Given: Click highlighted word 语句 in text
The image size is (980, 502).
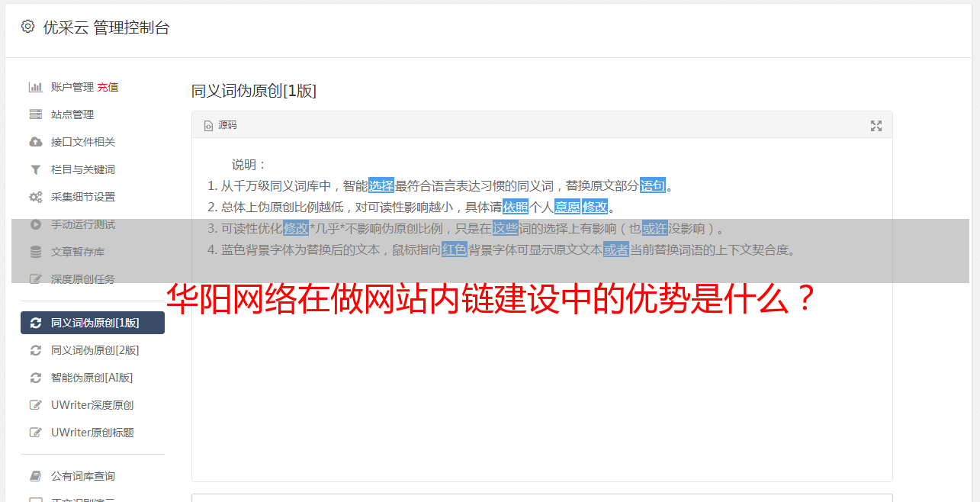Looking at the screenshot, I should [x=653, y=185].
